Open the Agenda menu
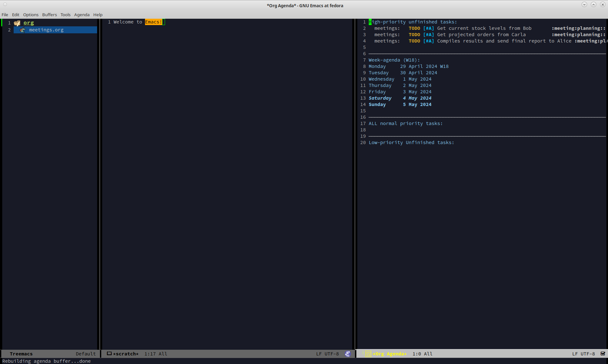 coord(82,15)
